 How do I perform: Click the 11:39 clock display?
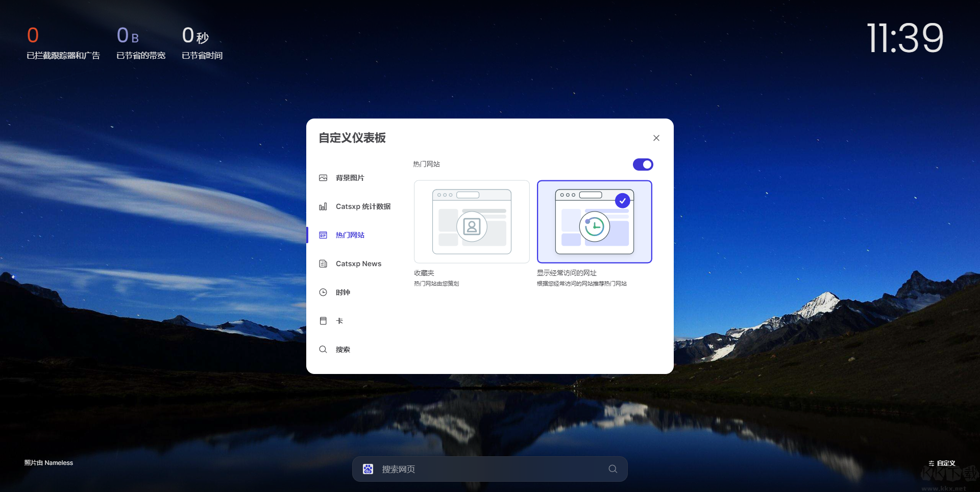(x=905, y=38)
